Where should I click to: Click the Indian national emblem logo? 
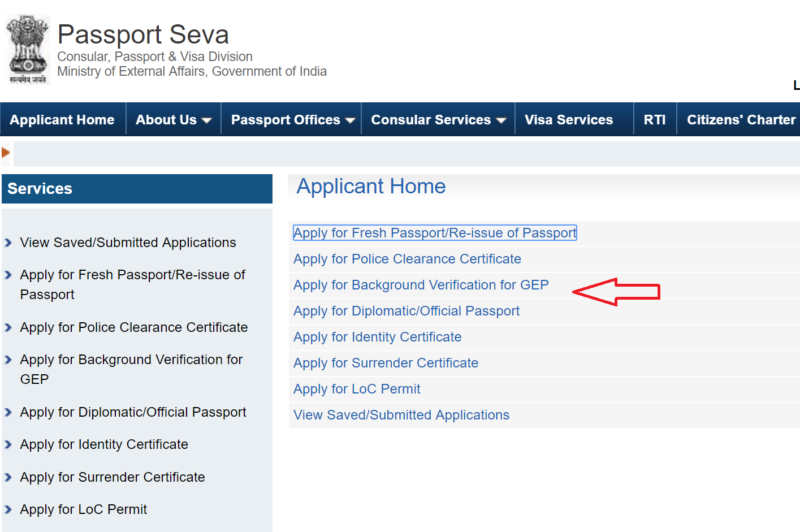click(x=27, y=50)
